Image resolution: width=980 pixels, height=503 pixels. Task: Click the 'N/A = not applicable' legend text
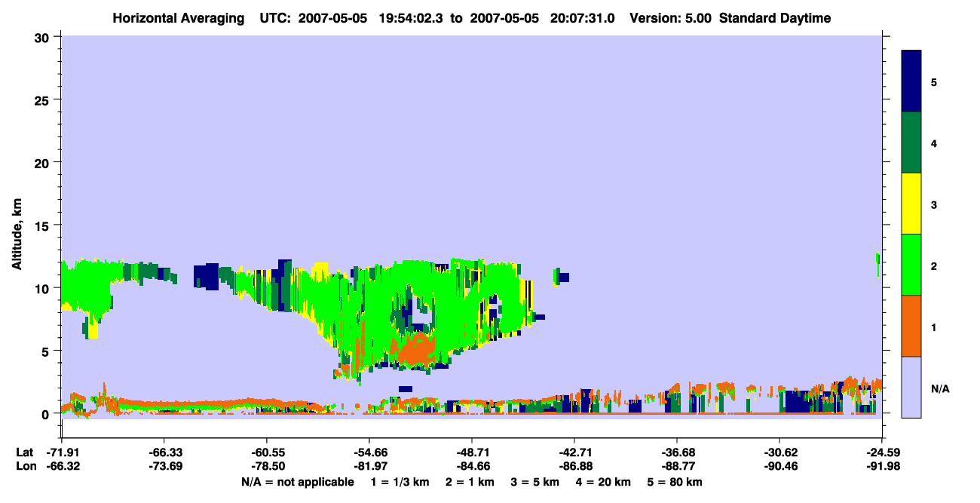[297, 482]
